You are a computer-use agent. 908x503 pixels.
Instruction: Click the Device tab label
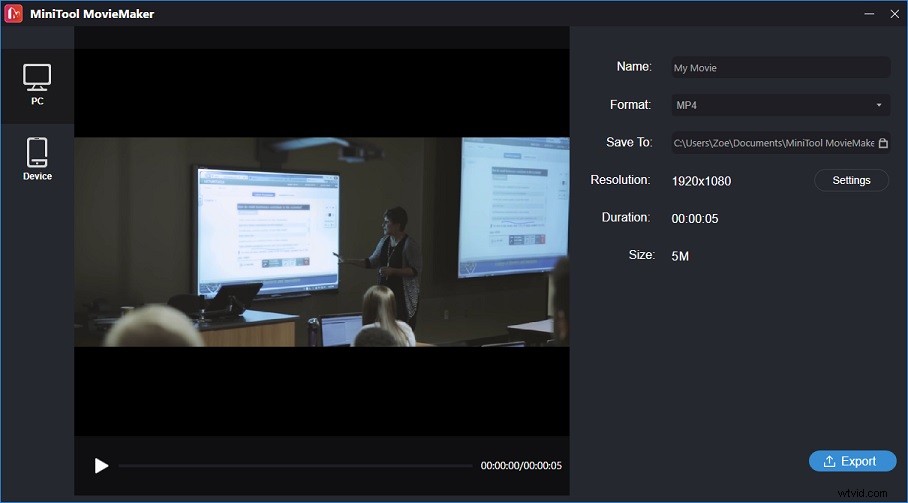coord(37,176)
